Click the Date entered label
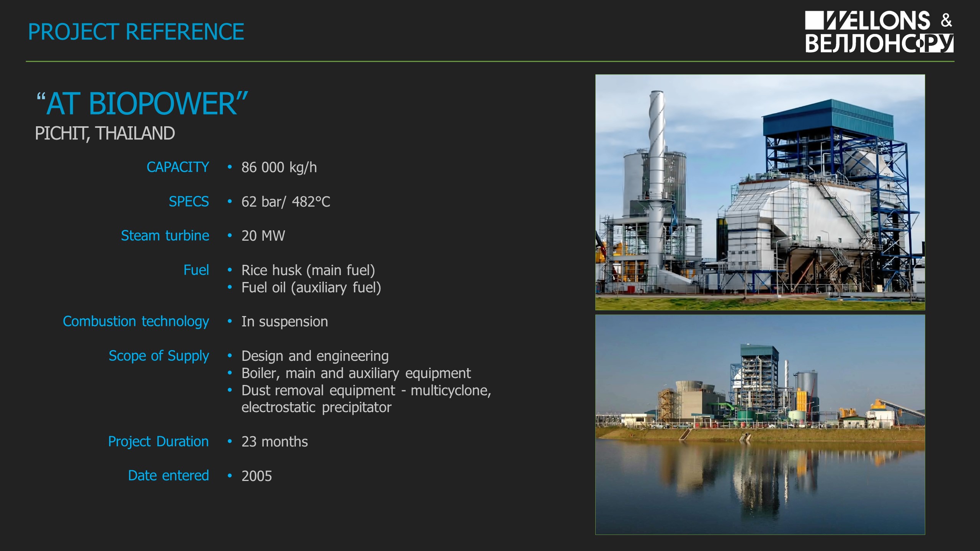Screen dimensions: 980x551 coord(168,476)
